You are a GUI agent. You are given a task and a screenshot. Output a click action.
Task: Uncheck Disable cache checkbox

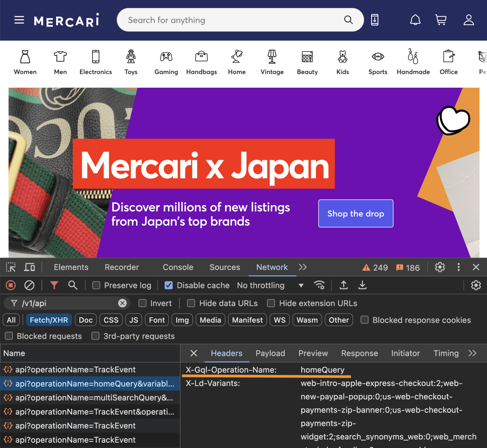point(169,285)
